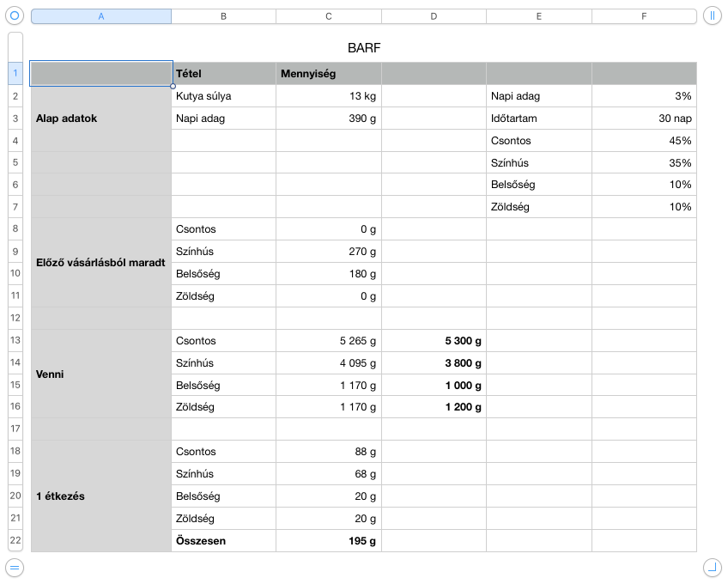The width and height of the screenshot is (728, 584).
Task: Click the 13 kg dog weight cell
Action: 329,96
